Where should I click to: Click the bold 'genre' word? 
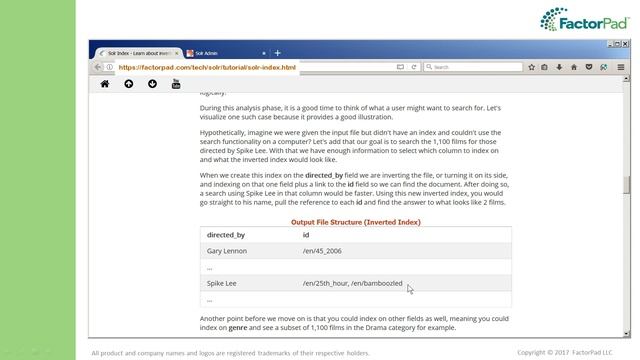point(238,328)
